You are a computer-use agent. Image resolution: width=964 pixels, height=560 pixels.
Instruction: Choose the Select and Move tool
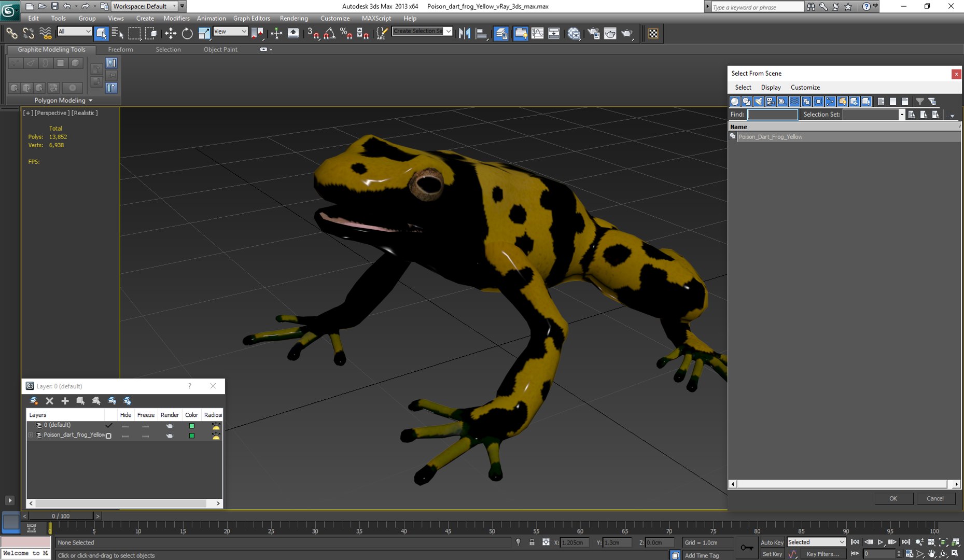click(171, 33)
